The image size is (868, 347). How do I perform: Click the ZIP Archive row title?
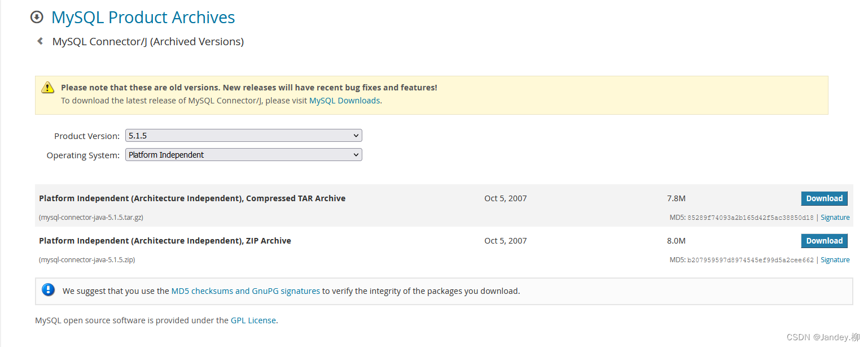[165, 241]
